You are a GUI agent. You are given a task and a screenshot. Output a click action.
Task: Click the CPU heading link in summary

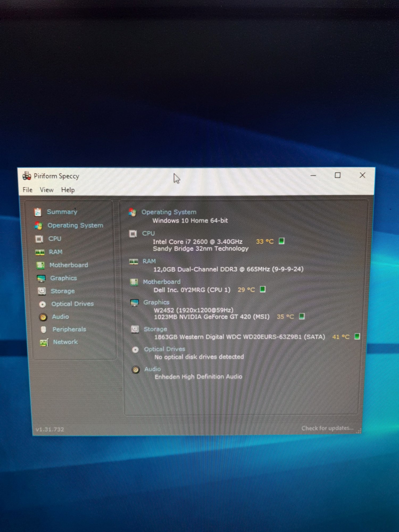point(148,233)
